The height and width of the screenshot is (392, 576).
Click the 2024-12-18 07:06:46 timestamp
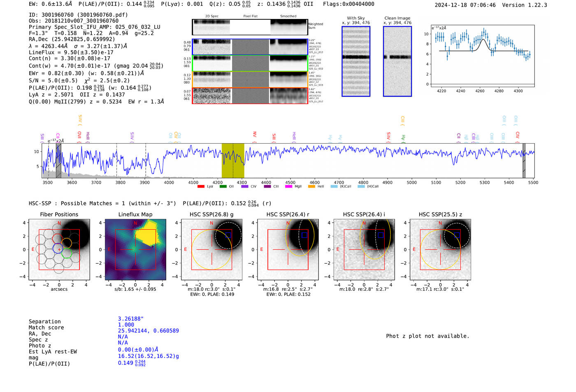click(x=465, y=5)
